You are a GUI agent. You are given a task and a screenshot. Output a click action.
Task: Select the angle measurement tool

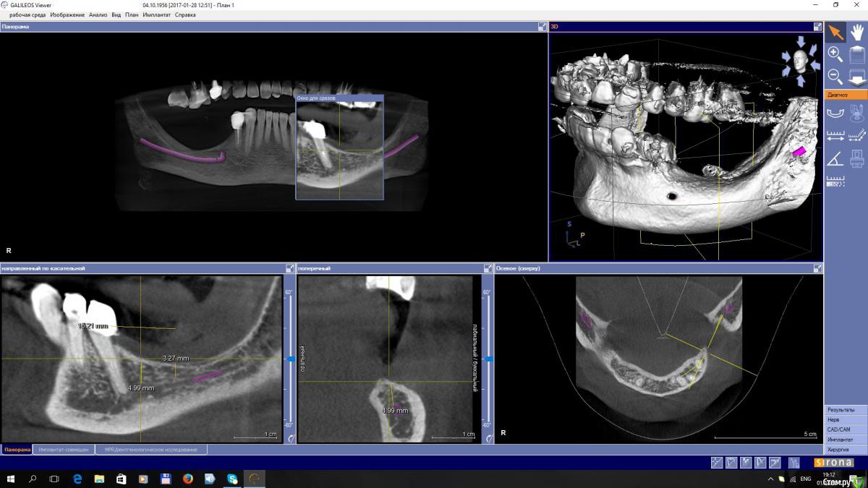pyautogui.click(x=835, y=158)
